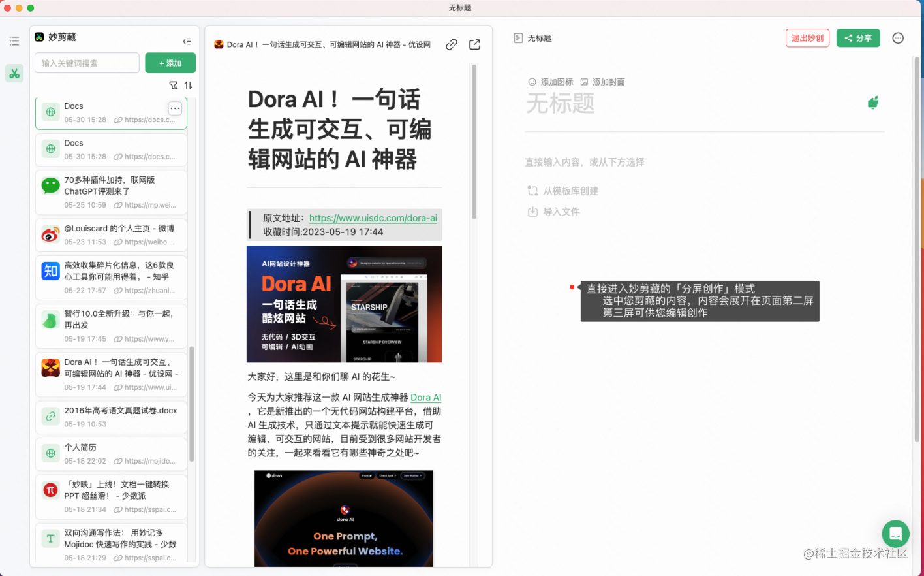Viewport: 924px width, 576px height.
Task: Click the clip list scrollbar
Action: [192, 404]
